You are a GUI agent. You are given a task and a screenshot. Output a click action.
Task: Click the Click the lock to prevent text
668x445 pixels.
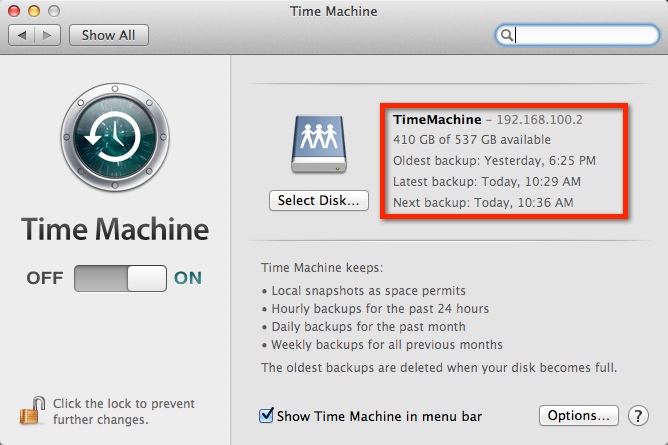pos(124,411)
